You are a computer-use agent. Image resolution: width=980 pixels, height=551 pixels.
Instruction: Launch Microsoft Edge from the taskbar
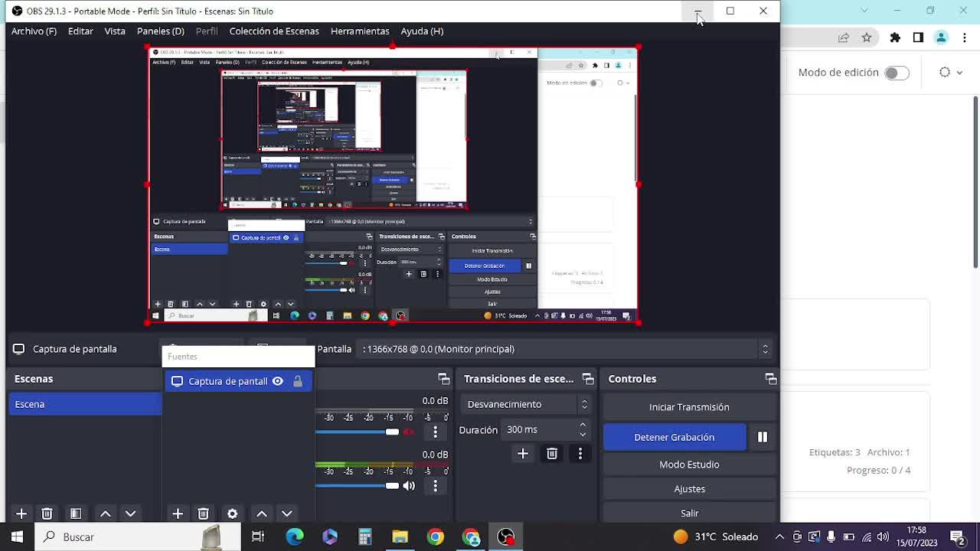(x=295, y=536)
